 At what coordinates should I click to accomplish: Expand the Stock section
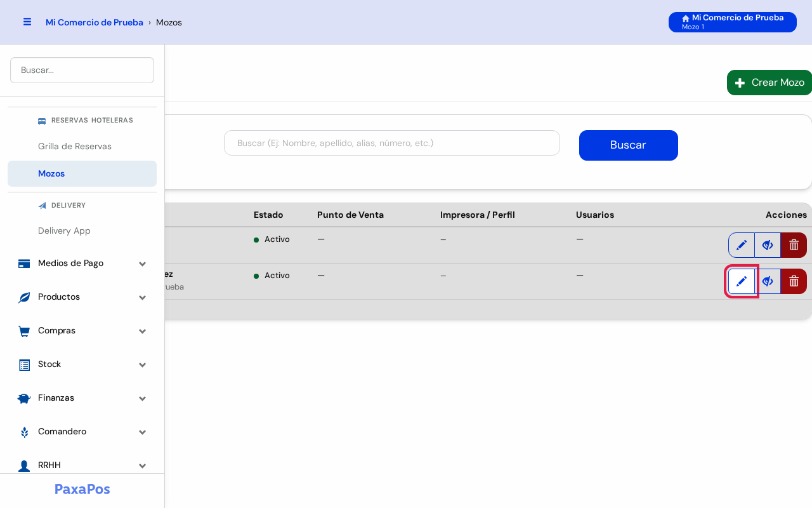coord(82,364)
